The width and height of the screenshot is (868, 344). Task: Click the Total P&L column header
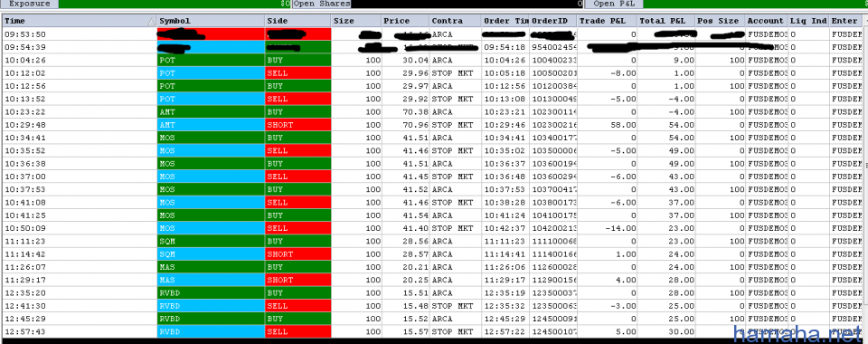tap(666, 21)
